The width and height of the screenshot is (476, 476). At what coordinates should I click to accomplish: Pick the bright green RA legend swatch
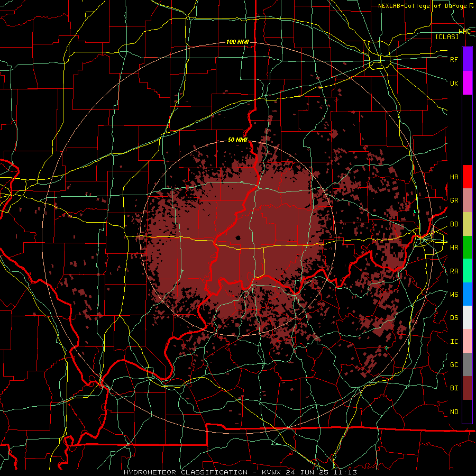click(467, 271)
